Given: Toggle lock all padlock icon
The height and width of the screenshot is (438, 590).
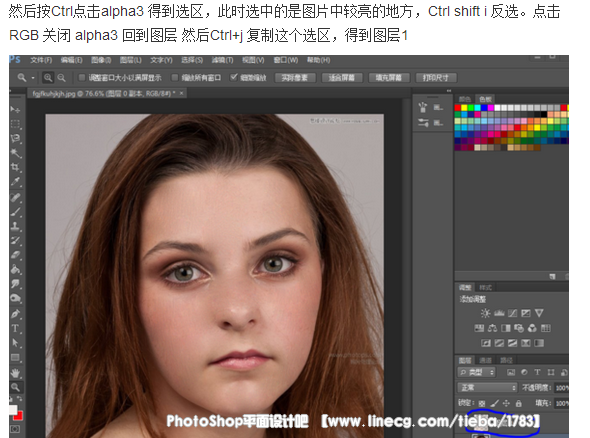Looking at the screenshot, I should coord(519,403).
